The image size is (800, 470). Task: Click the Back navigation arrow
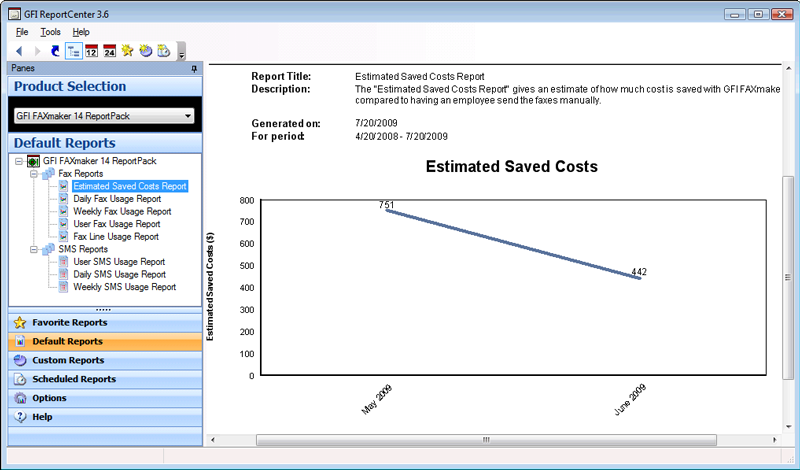click(19, 51)
